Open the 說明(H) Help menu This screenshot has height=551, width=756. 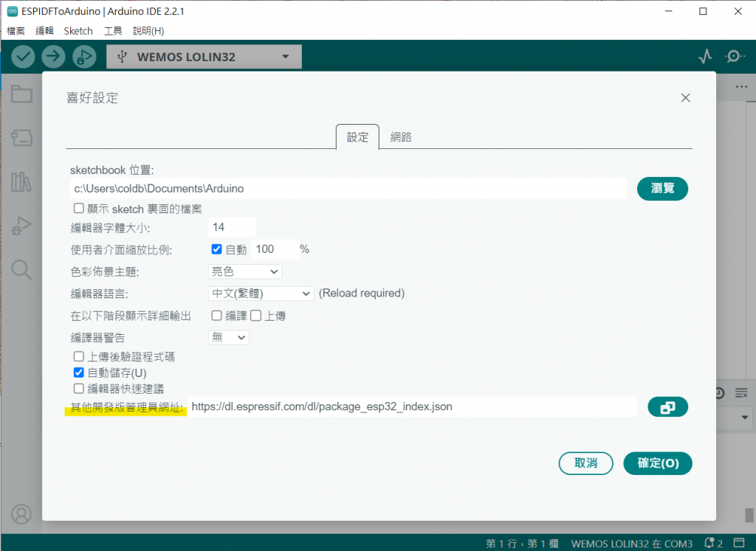point(148,31)
